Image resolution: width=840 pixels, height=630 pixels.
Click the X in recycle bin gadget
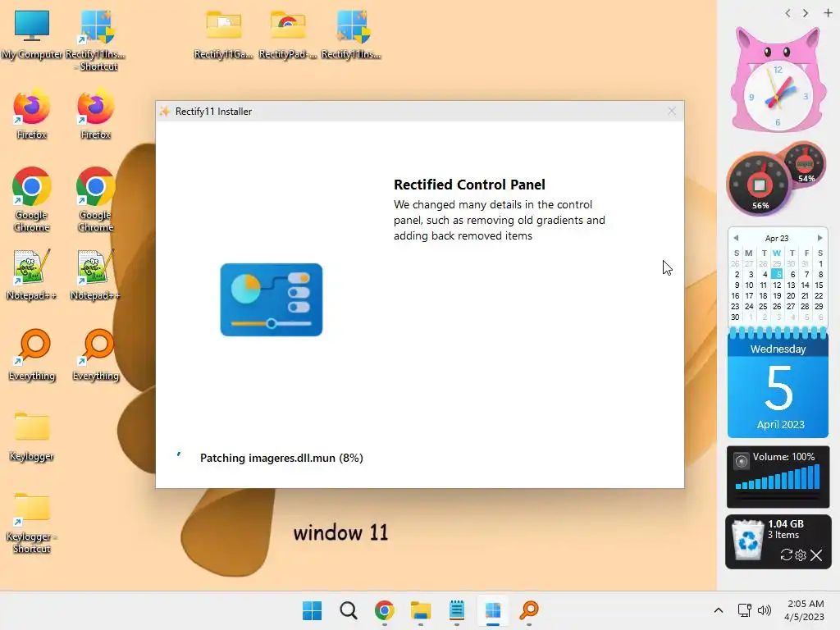pos(816,555)
